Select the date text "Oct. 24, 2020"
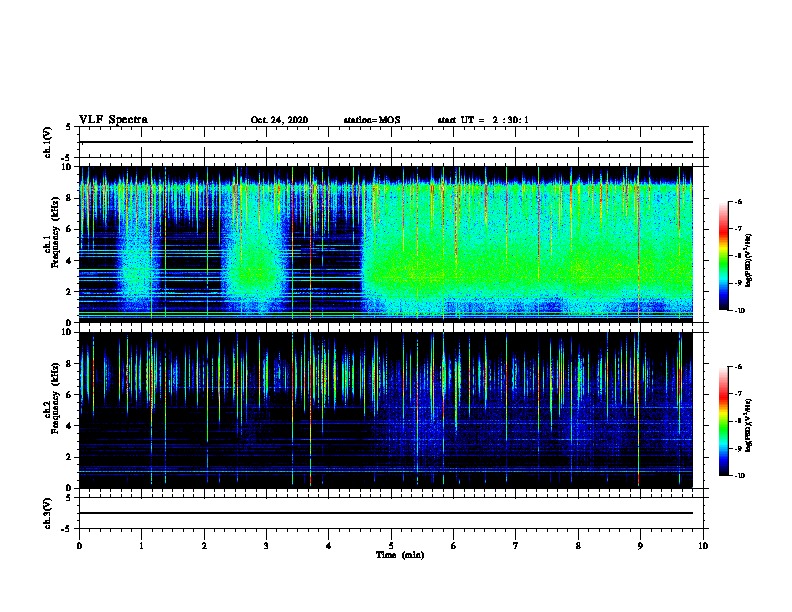This screenshot has width=792, height=612. [279, 120]
